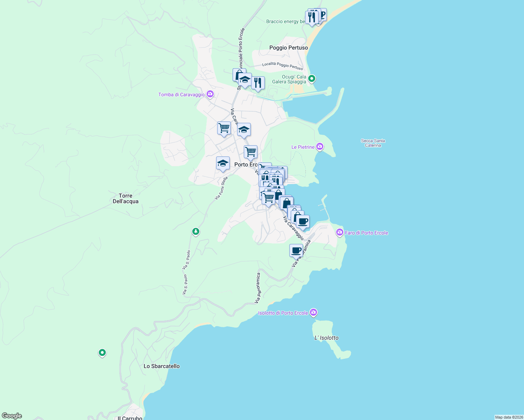Click the Tomba di Caravaggio attraction marker

(x=209, y=94)
